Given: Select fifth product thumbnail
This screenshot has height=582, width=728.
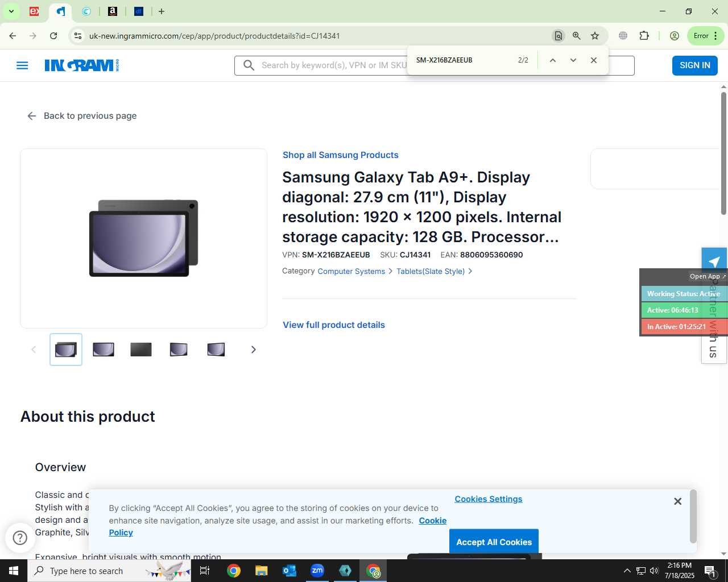Looking at the screenshot, I should click(x=216, y=350).
